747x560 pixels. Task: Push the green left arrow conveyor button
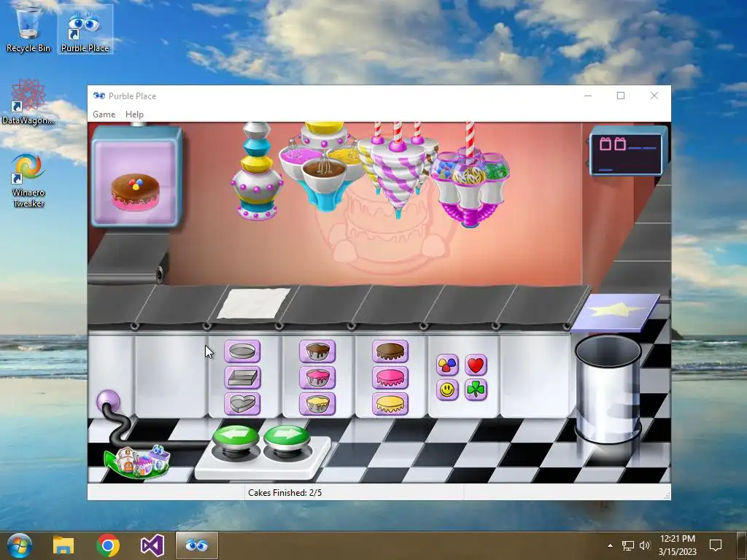point(236,438)
